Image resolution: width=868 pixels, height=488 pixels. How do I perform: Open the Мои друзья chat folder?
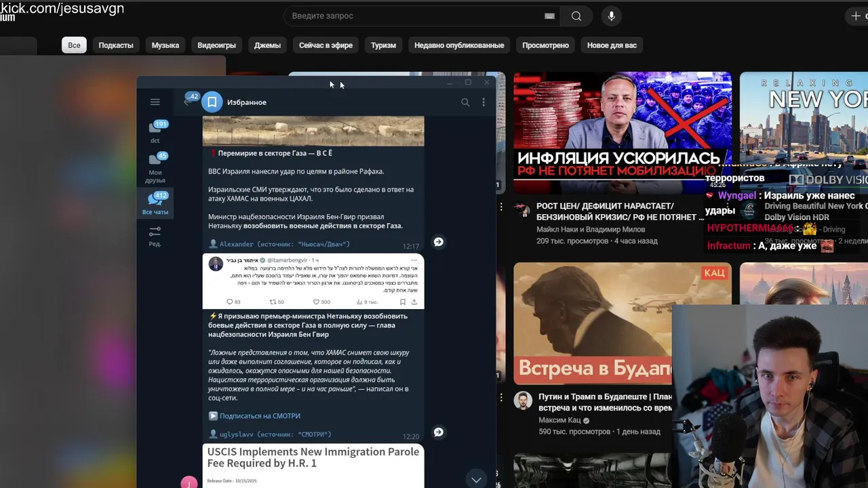pos(155,167)
